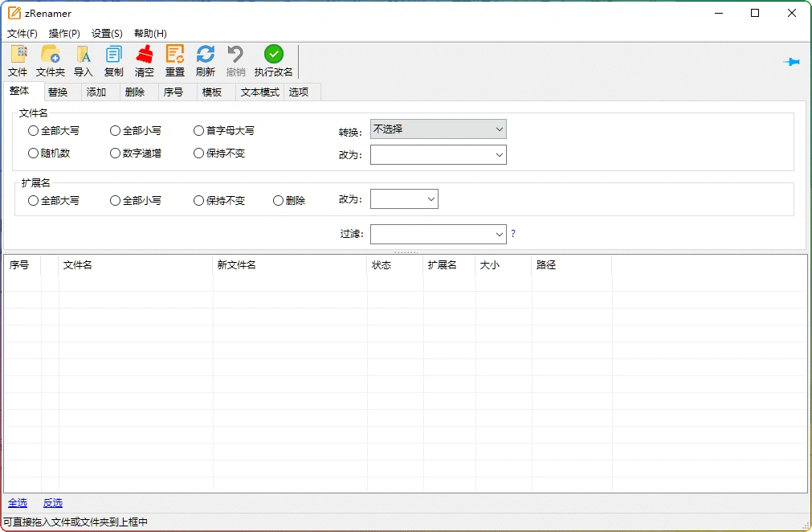The width and height of the screenshot is (812, 532).
Task: Toggle the blue pin icon at top right
Action: pos(792,61)
